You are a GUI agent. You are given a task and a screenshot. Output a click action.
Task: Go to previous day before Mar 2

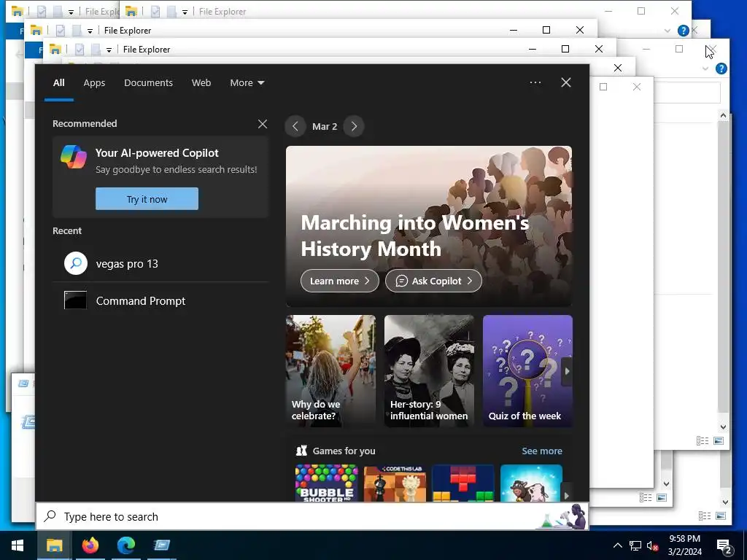295,126
